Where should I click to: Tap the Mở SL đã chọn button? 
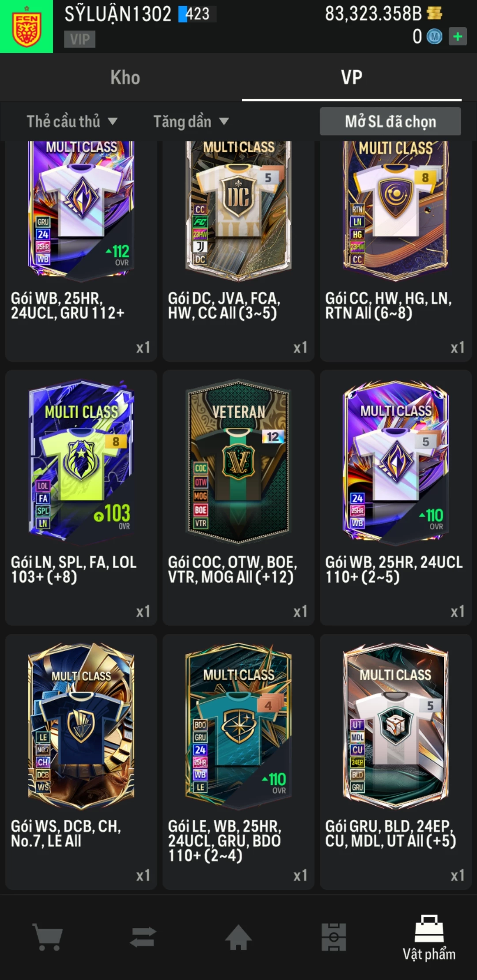pos(390,121)
